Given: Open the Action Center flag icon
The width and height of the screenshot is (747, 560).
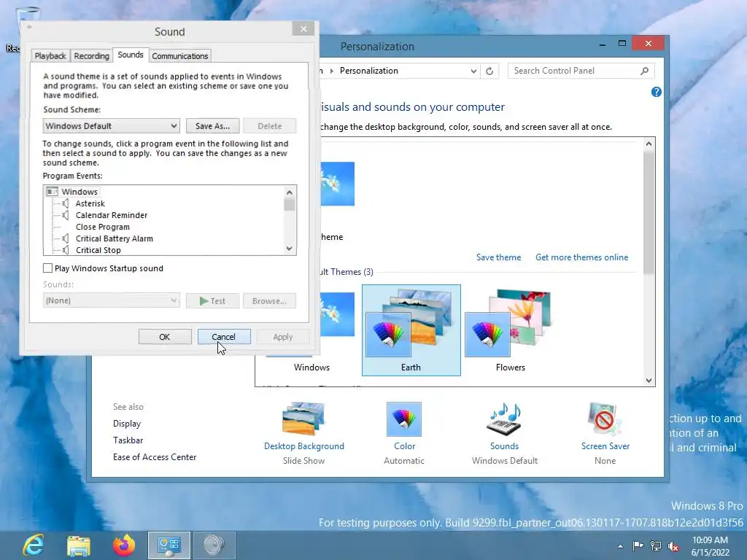Looking at the screenshot, I should coord(638,546).
